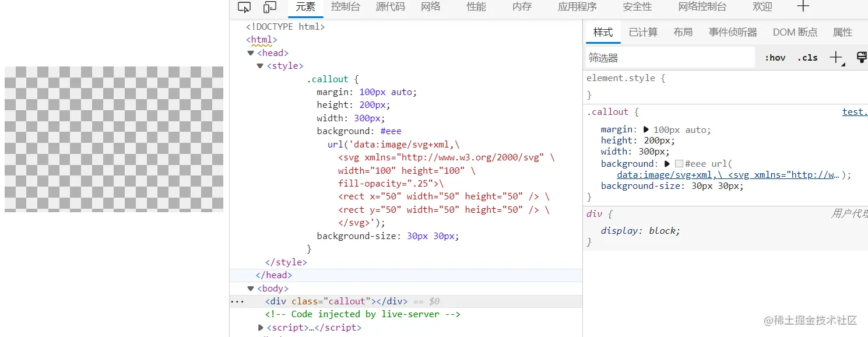Open the 性能 tab
Screen dimensions: 868x337
pos(476,7)
